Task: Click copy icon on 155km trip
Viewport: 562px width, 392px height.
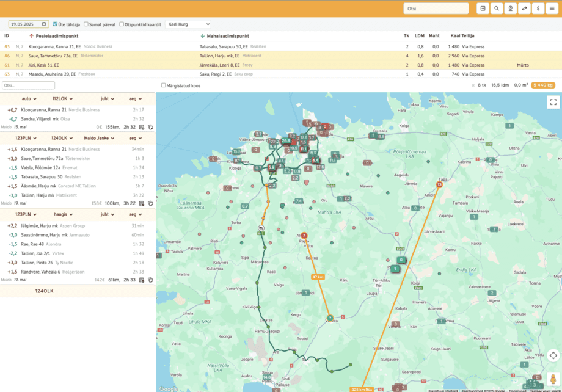Action: point(150,127)
